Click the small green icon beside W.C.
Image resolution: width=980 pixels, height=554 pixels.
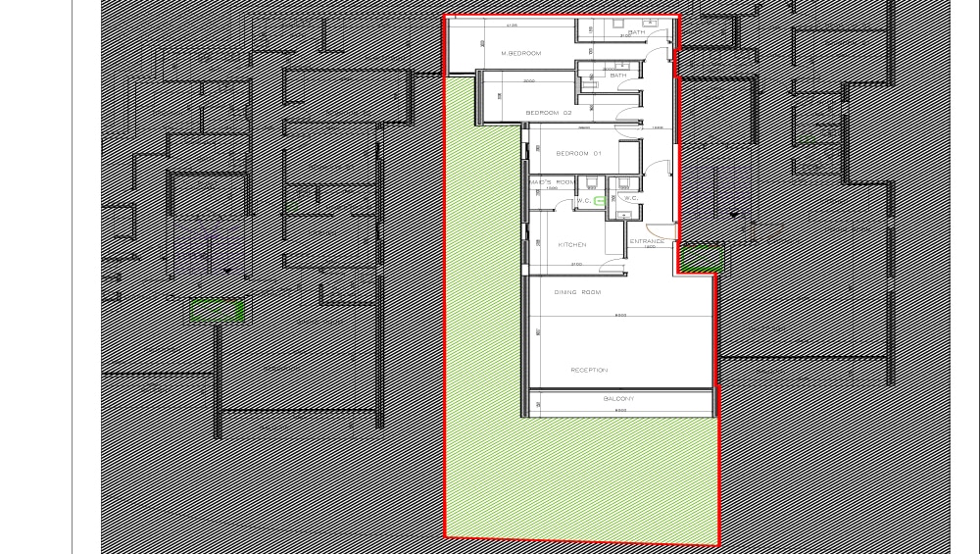[600, 201]
